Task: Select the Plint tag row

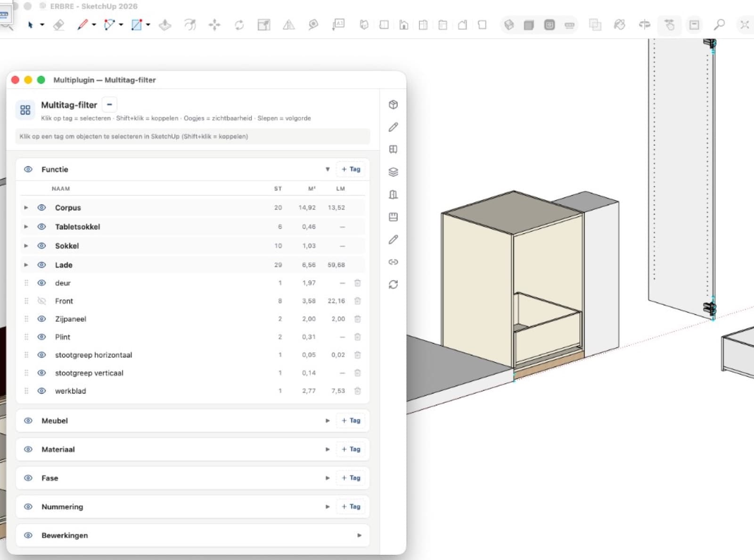Action: pyautogui.click(x=193, y=337)
